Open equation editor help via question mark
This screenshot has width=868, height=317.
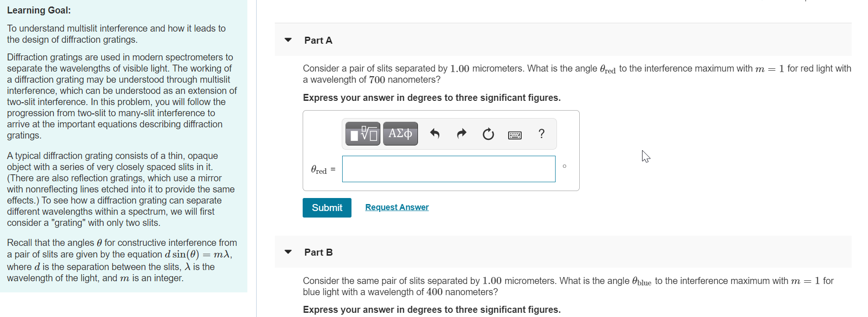[541, 134]
